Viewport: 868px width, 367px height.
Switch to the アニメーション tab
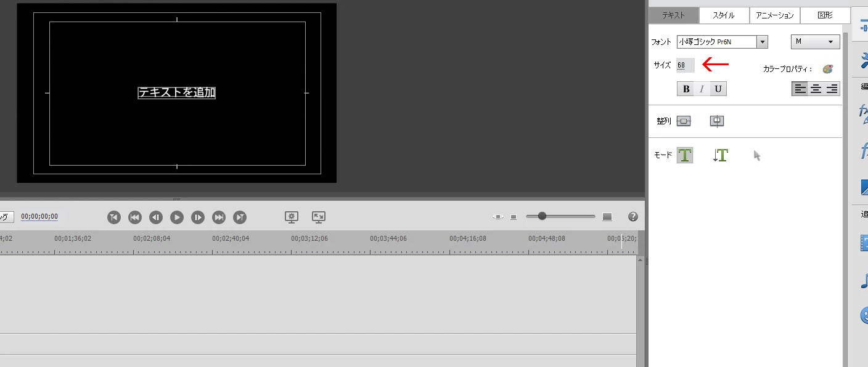(774, 15)
